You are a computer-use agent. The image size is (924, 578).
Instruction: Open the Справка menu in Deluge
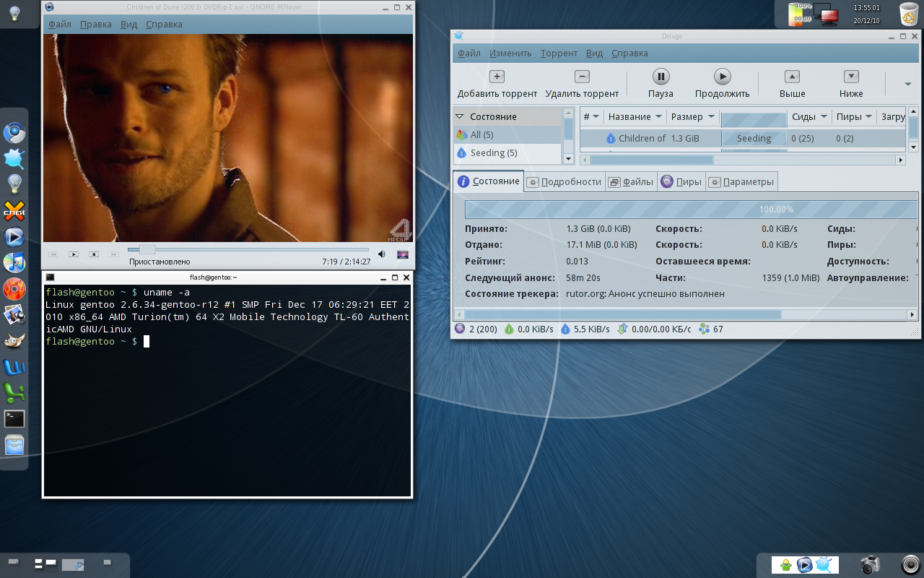(x=629, y=53)
